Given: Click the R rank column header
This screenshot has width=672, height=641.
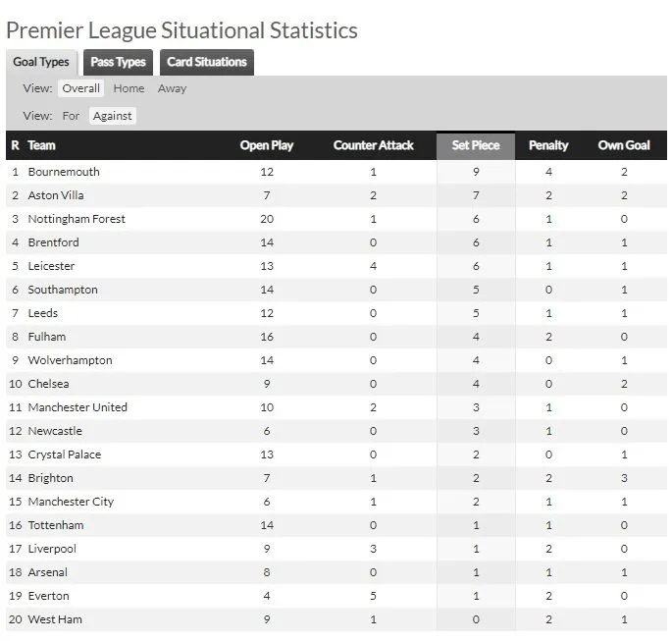Looking at the screenshot, I should 15,145.
